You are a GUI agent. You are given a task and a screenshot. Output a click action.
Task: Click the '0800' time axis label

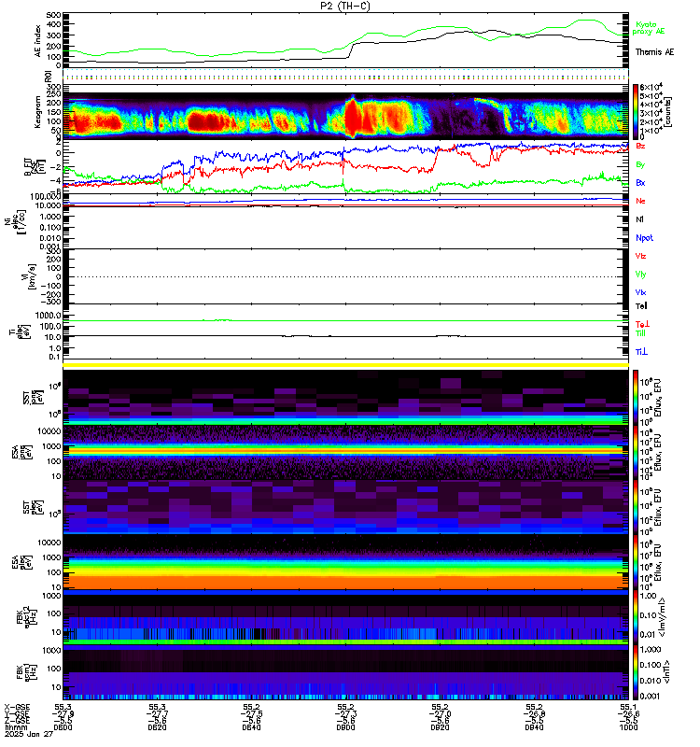point(63,727)
